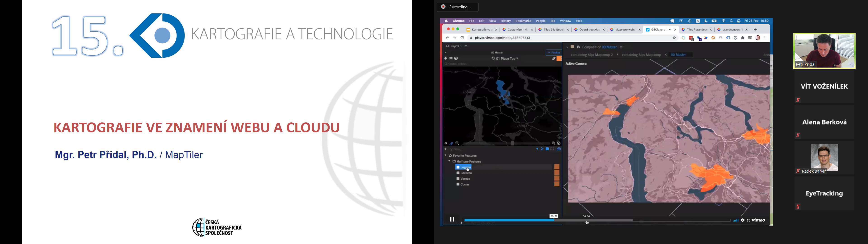Click the Vimeo volume bars icon
This screenshot has width=868, height=244.
point(736,221)
